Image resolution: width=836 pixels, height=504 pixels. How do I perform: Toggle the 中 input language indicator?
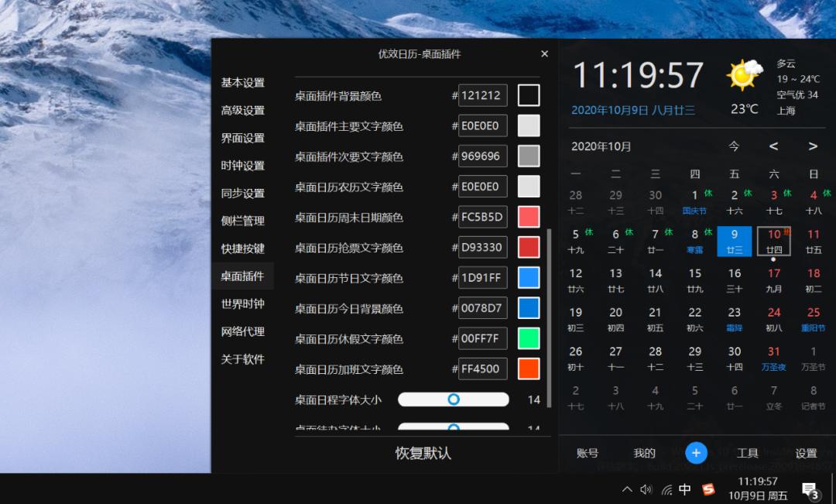(x=684, y=489)
